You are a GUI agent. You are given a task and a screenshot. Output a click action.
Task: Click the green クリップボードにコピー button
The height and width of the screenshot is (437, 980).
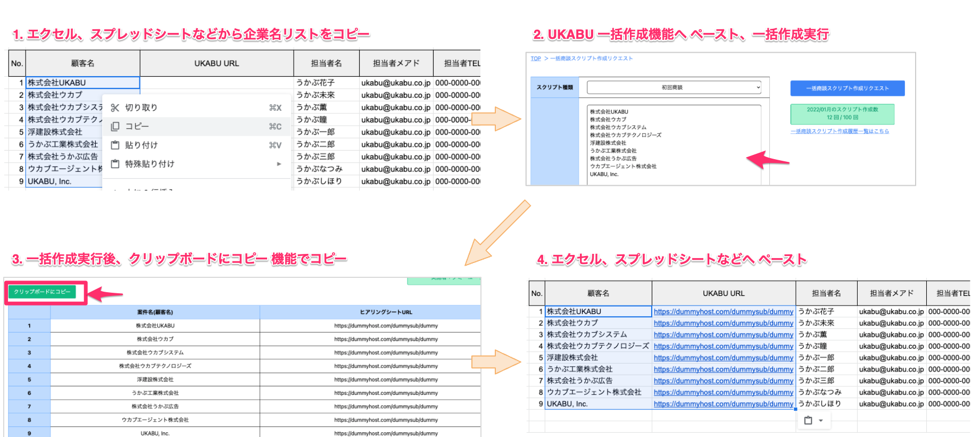click(x=42, y=292)
